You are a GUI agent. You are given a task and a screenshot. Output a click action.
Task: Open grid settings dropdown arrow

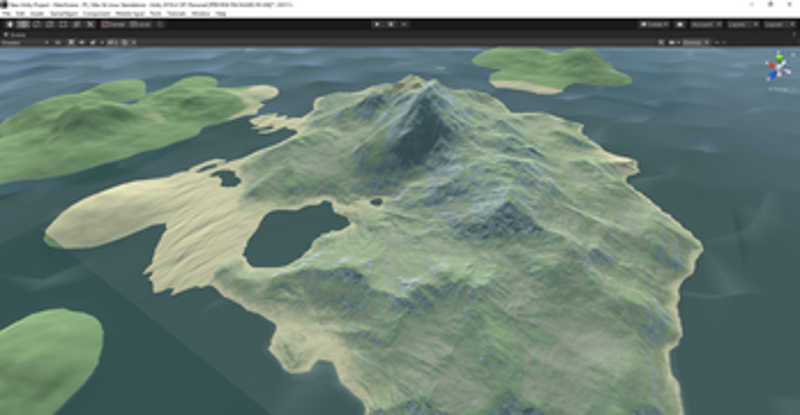click(x=134, y=42)
